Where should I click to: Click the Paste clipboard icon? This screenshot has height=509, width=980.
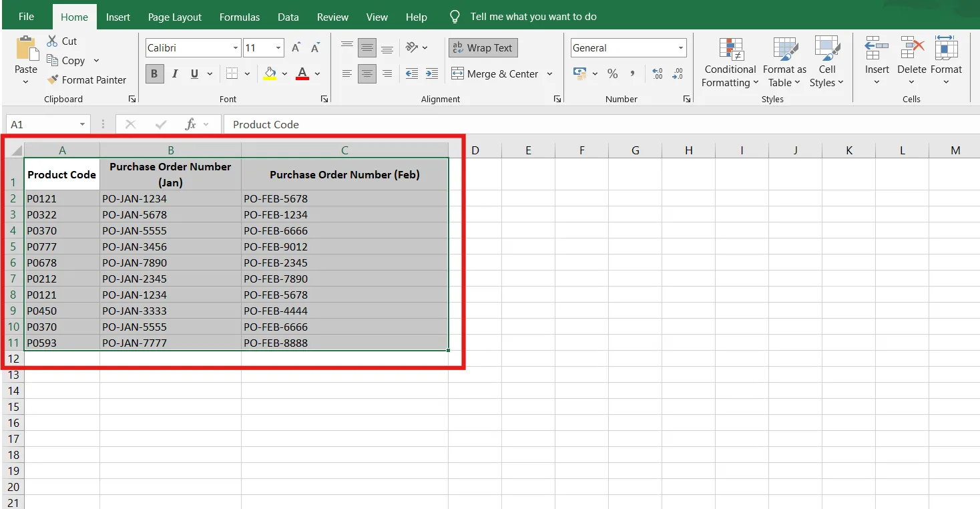[26, 49]
